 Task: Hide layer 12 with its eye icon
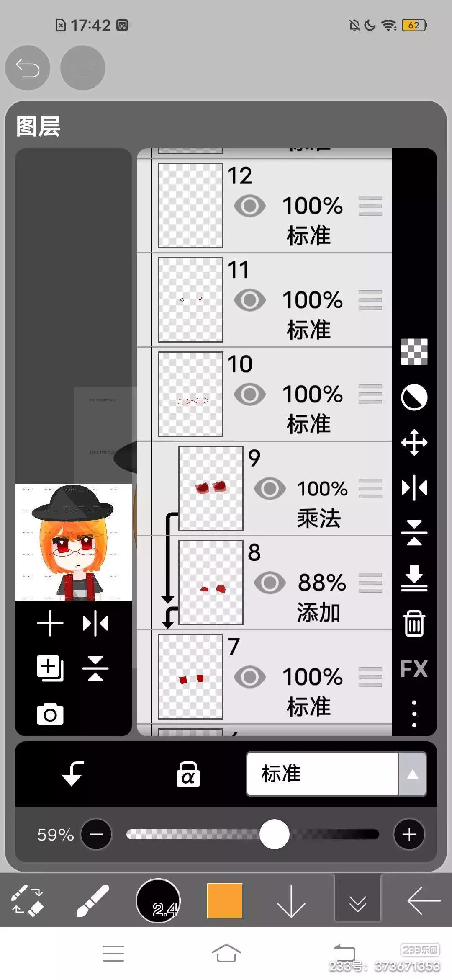(250, 206)
